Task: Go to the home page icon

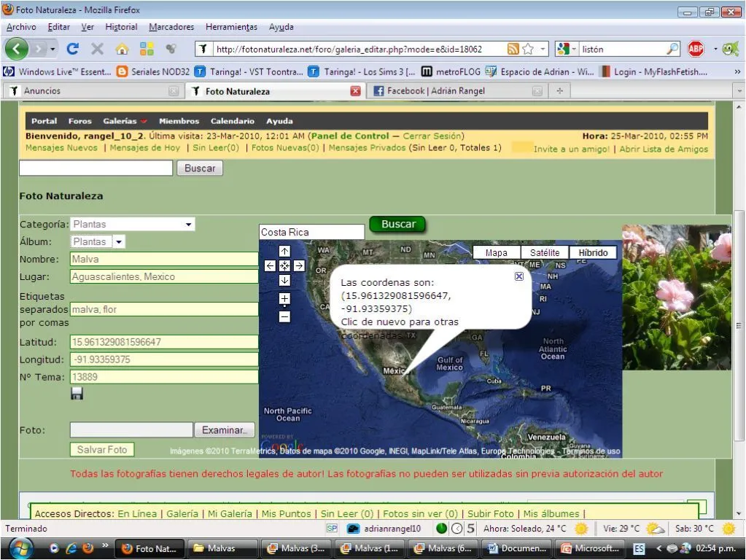Action: click(x=123, y=49)
